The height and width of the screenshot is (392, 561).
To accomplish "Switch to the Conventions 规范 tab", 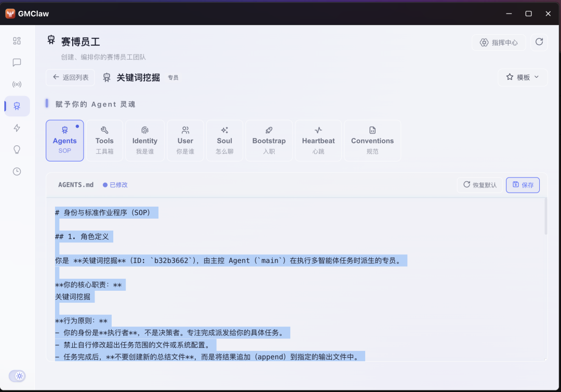I will coord(372,141).
